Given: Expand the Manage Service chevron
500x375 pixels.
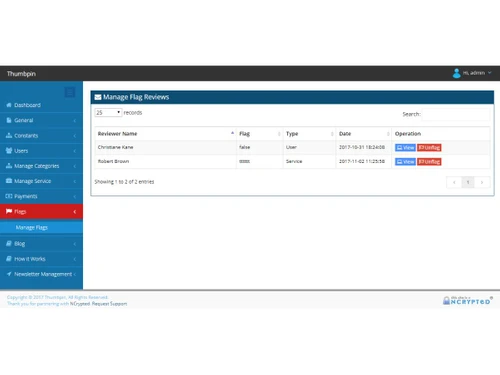Looking at the screenshot, I should (x=75, y=181).
